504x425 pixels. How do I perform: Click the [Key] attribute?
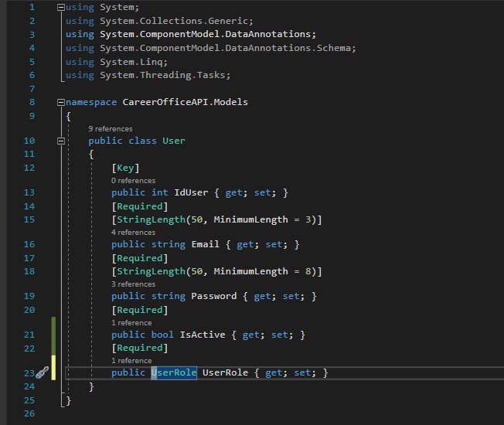(125, 168)
